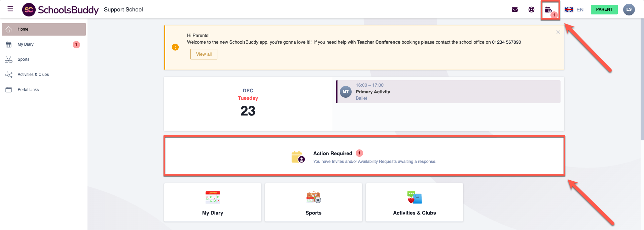The image size is (644, 230).
Task: Open the hamburger menu icon
Action: (x=10, y=9)
